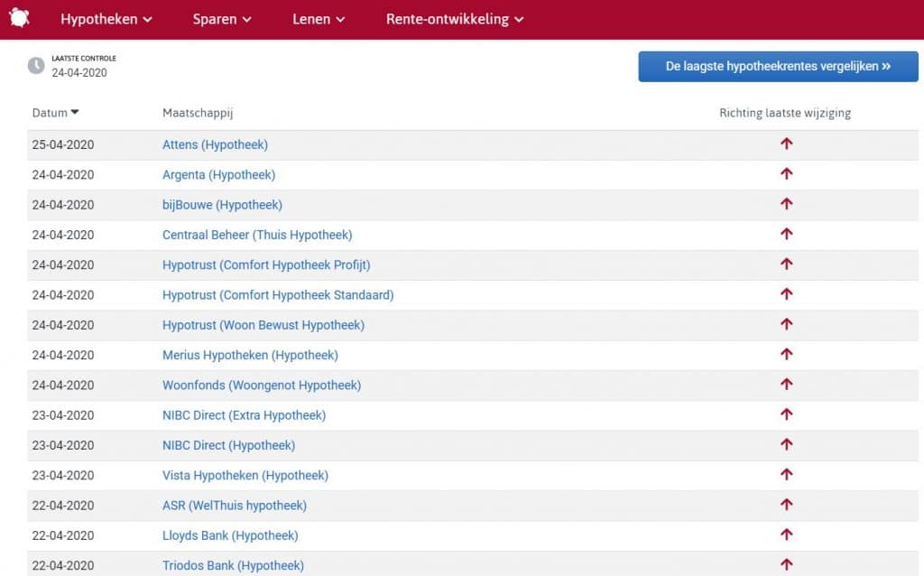The width and height of the screenshot is (924, 576).
Task: Click the arrow in Merius Hypotheken row
Action: [x=786, y=354]
